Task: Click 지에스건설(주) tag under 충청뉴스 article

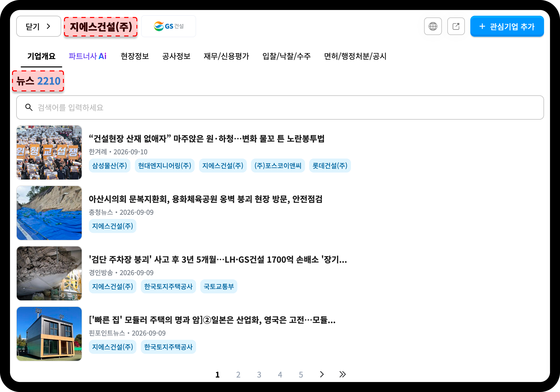Action: 112,226
